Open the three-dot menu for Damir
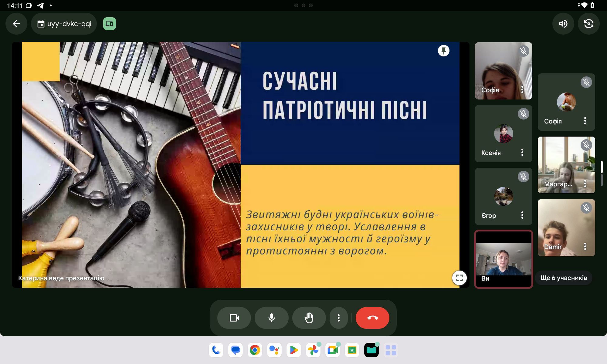The height and width of the screenshot is (364, 607). (585, 246)
